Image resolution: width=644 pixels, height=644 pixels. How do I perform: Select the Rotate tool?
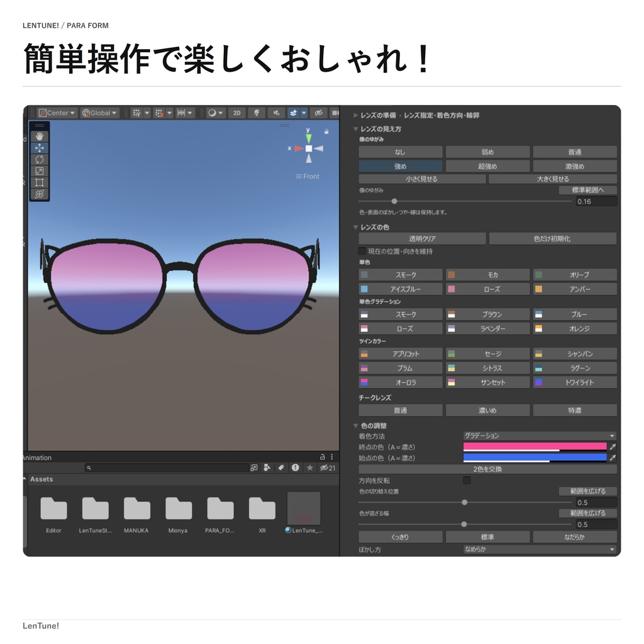point(40,159)
